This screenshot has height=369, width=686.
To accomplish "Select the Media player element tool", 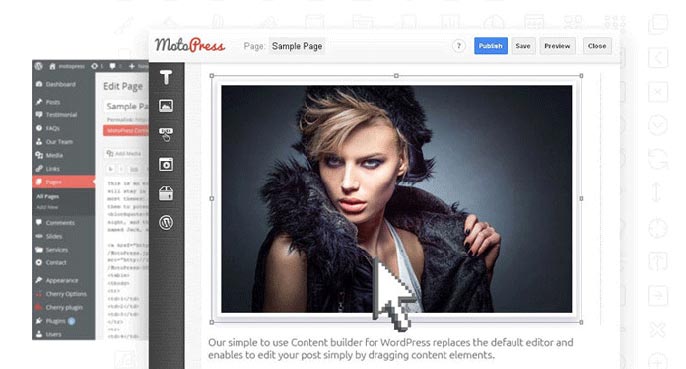I will tap(166, 165).
